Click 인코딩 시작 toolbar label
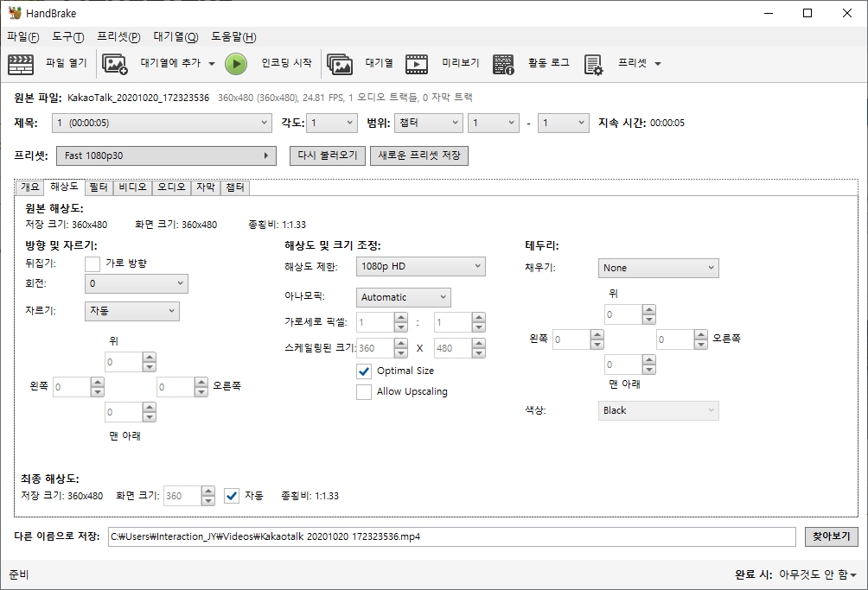This screenshot has width=868, height=590. pos(286,64)
